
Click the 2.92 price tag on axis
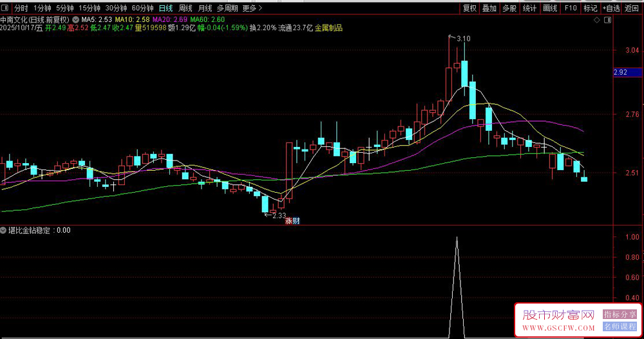[627, 72]
